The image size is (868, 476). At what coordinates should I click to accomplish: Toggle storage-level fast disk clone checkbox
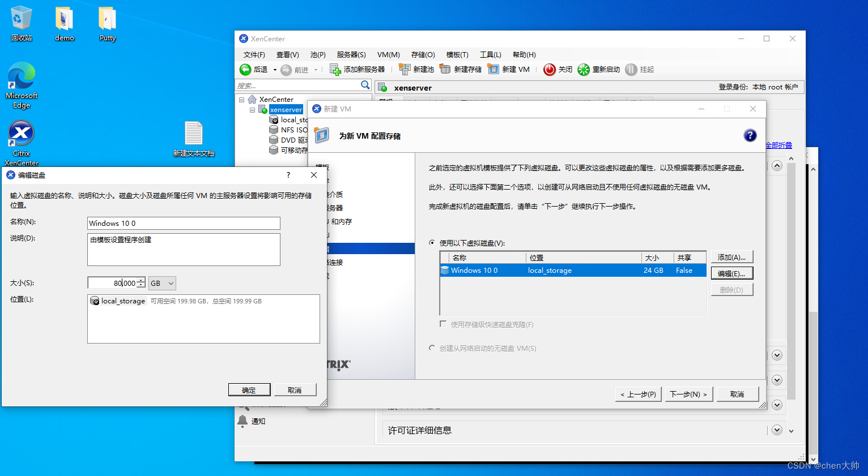click(443, 324)
